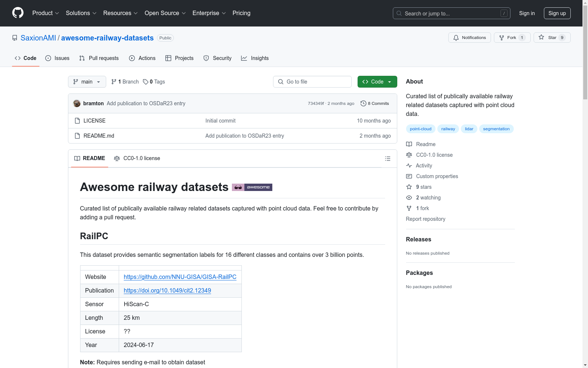Screen dimensions: 588x368
Task: Click the magnifier icon in the search bar
Action: point(399,13)
